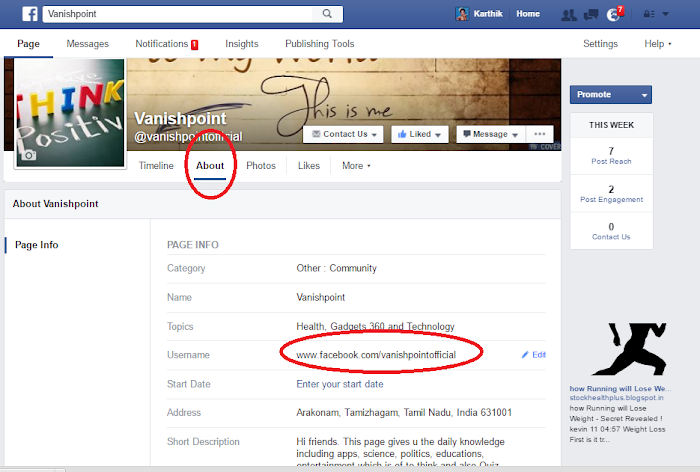
Task: Click the Other : Community category value
Action: tap(337, 268)
